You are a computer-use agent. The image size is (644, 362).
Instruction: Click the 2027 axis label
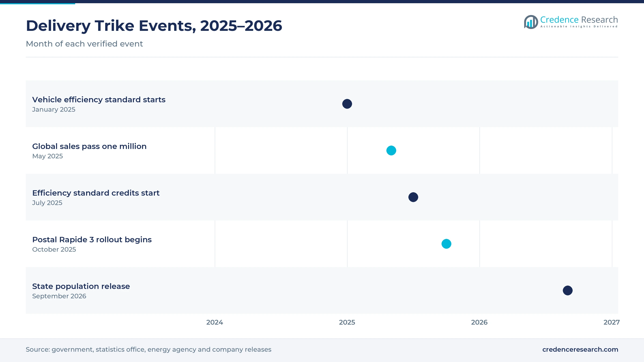612,322
